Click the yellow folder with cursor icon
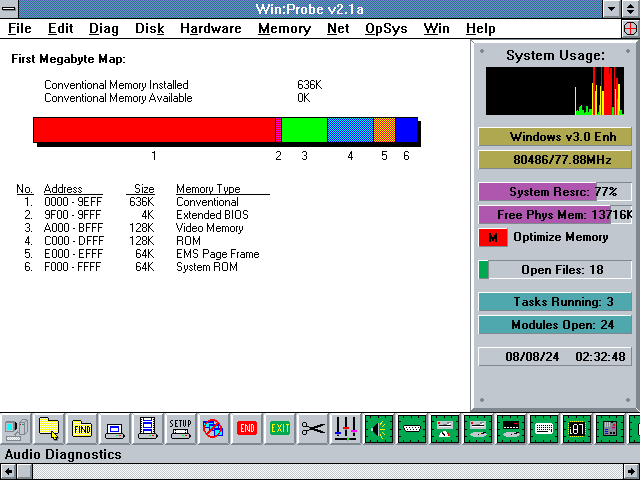The width and height of the screenshot is (640, 480). [49, 429]
